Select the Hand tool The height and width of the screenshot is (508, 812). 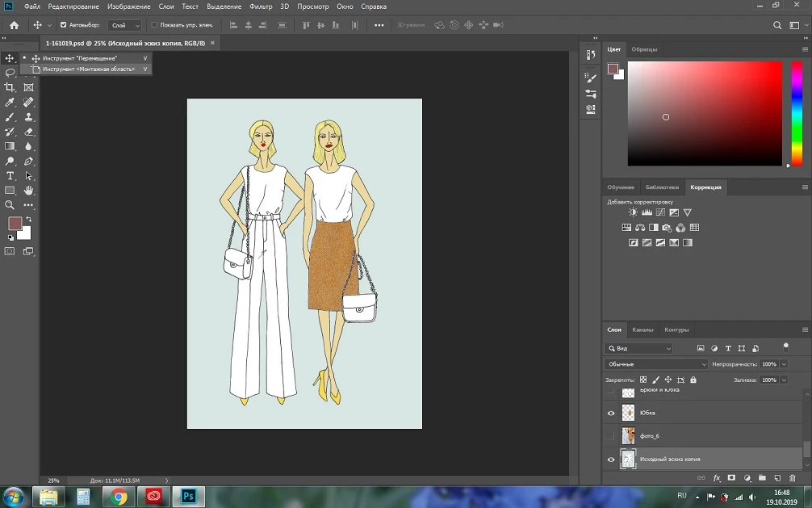pyautogui.click(x=29, y=191)
